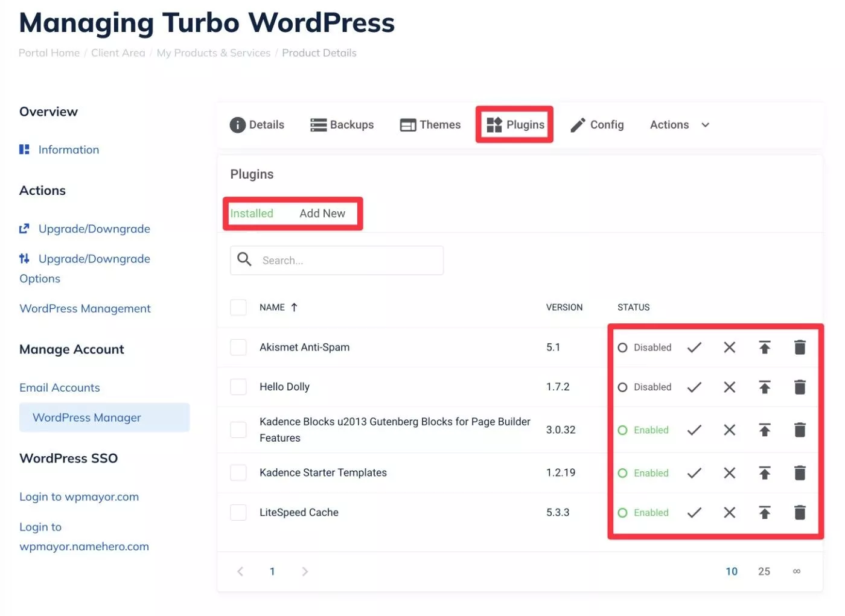This screenshot has height=616, width=845.
Task: Click the Kadence Starter Templates plugin name
Action: 323,473
